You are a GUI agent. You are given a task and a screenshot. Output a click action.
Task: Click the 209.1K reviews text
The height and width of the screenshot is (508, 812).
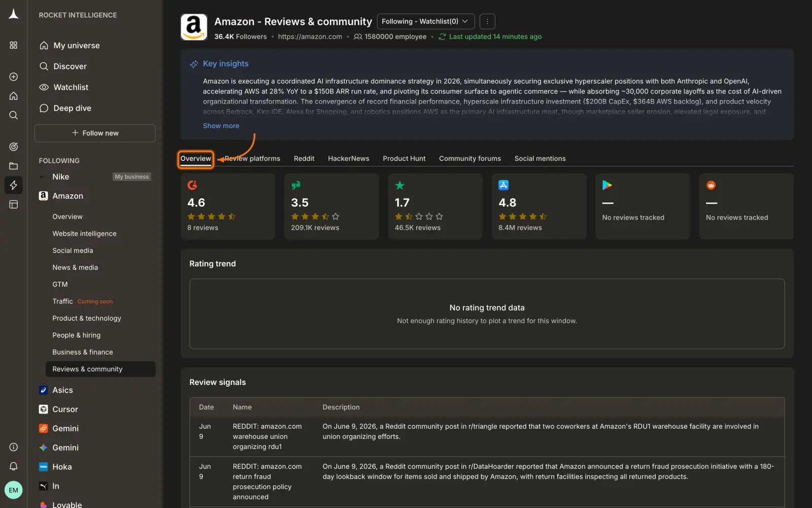315,228
